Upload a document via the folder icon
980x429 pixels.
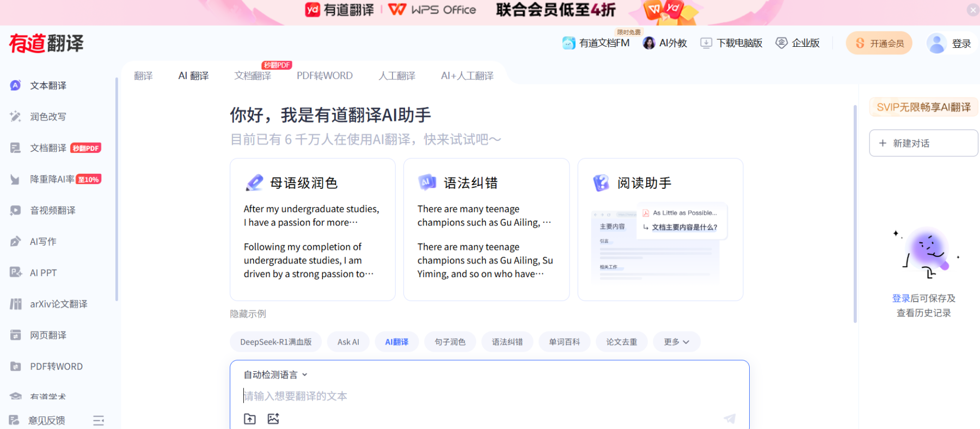click(x=249, y=419)
